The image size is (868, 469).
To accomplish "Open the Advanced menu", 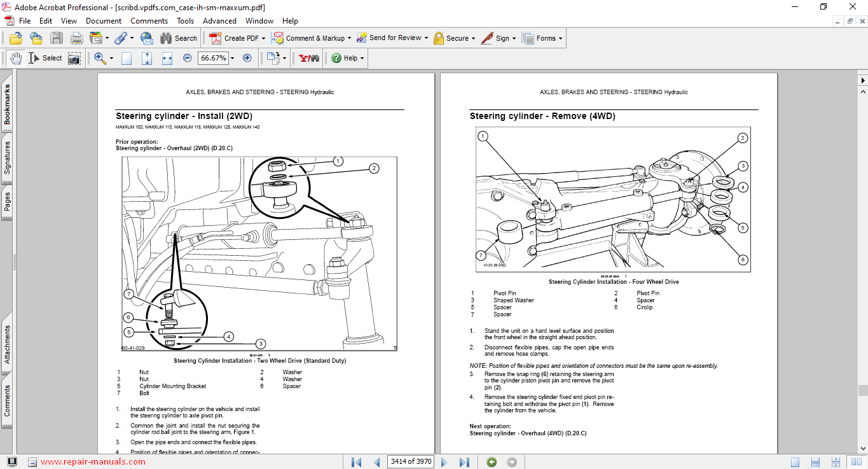I will pyautogui.click(x=219, y=20).
